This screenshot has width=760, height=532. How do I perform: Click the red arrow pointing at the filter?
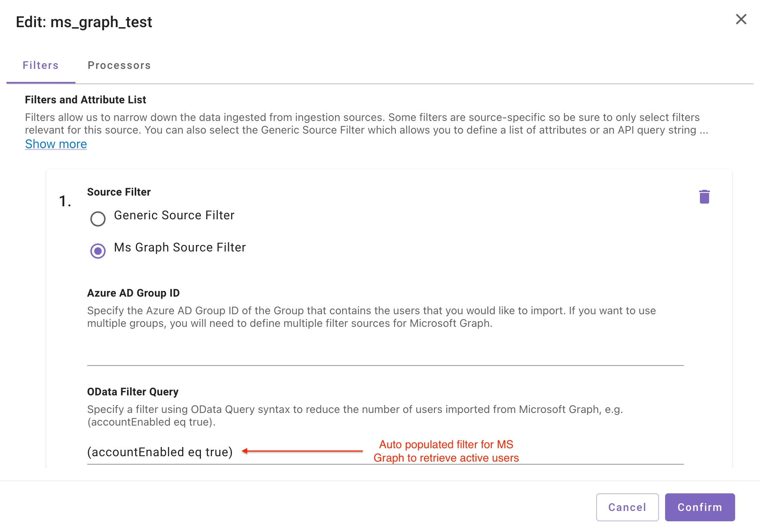302,451
